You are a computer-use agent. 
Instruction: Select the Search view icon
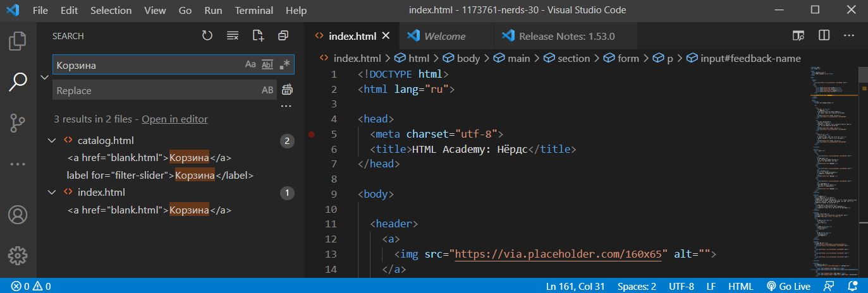[18, 81]
